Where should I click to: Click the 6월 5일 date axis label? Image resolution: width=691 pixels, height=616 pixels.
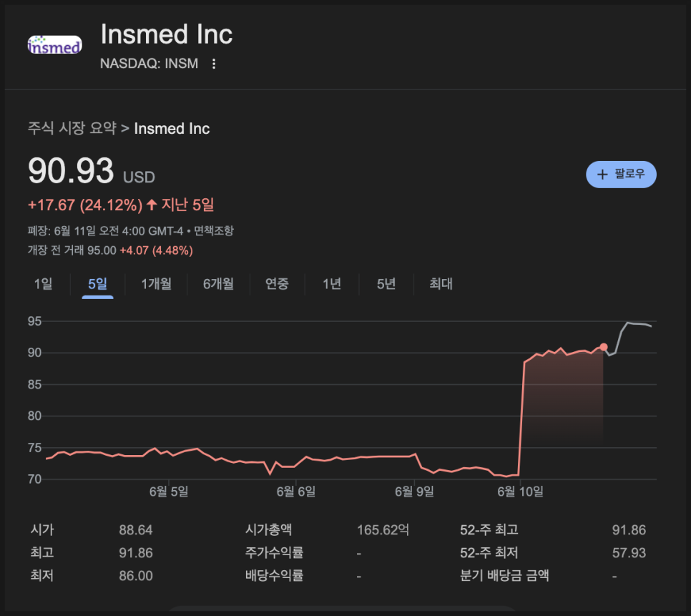click(x=169, y=492)
